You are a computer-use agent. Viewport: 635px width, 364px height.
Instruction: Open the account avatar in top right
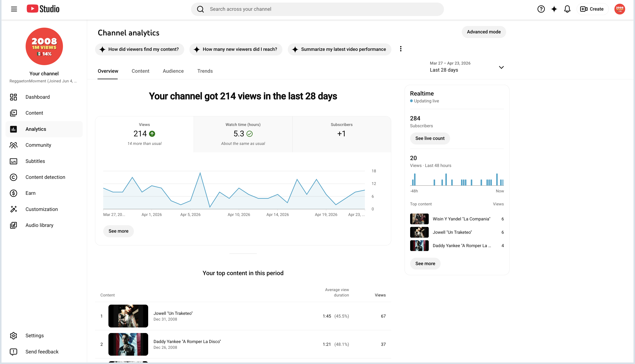619,9
